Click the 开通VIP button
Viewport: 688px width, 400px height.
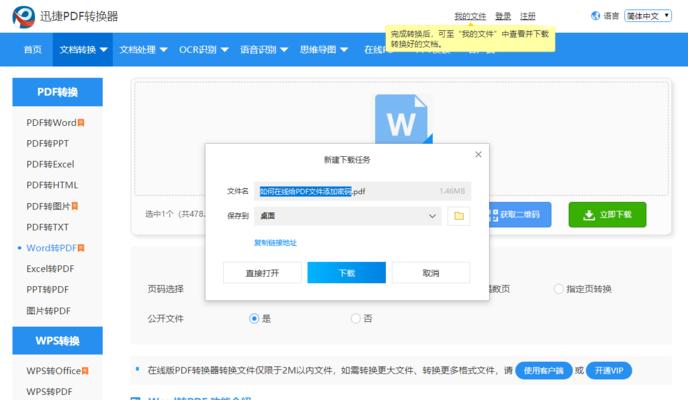pos(609,371)
